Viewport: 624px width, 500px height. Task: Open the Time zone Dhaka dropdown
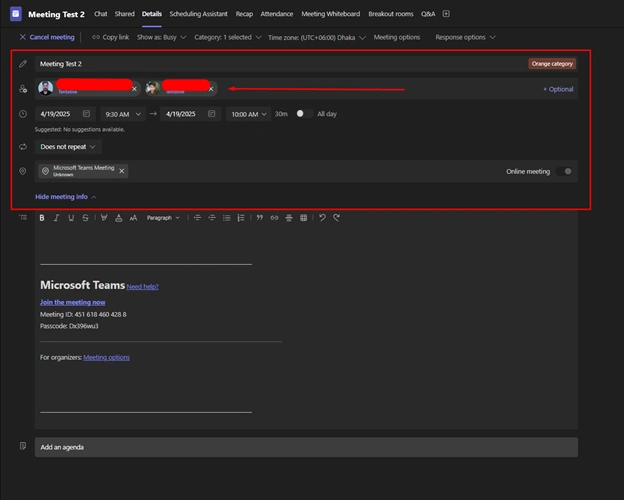coord(317,37)
